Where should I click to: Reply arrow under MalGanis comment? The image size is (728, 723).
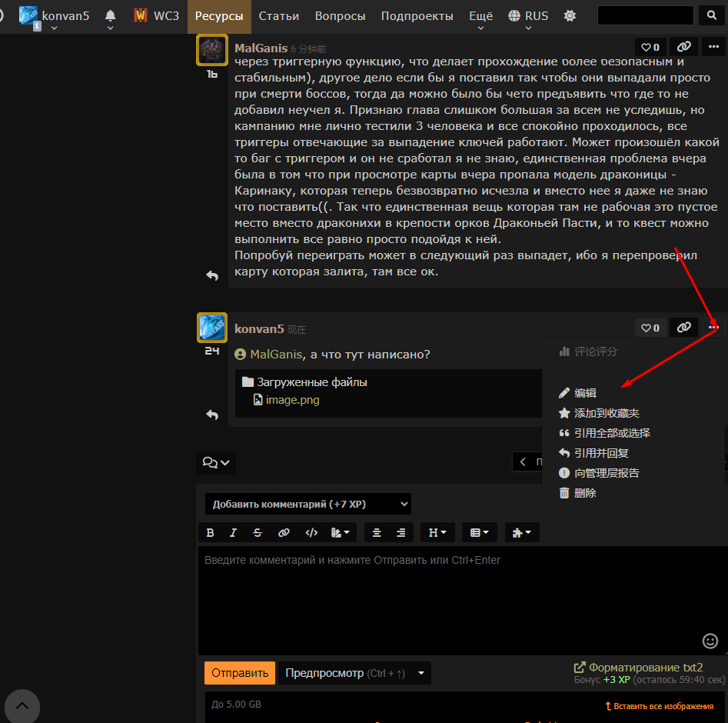(x=212, y=275)
